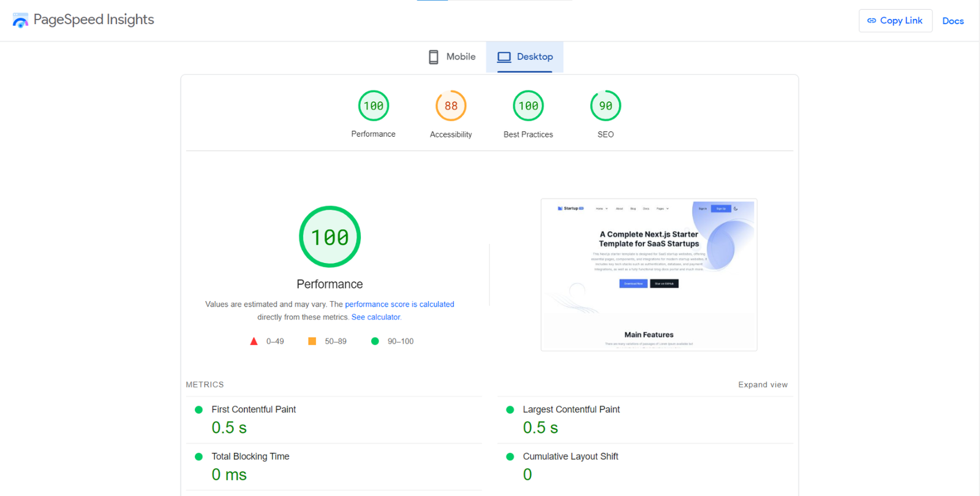Click green dot beside Total Blocking Time

[198, 457]
